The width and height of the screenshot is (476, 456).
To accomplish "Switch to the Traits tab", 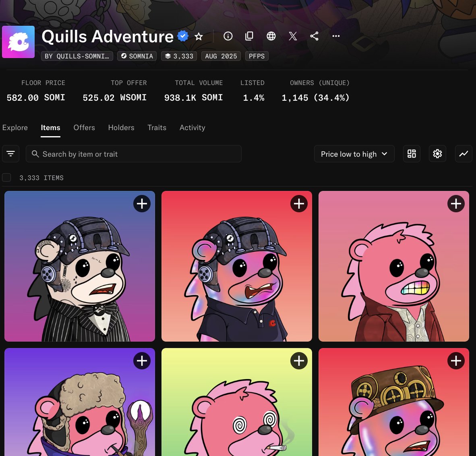I will pyautogui.click(x=157, y=128).
